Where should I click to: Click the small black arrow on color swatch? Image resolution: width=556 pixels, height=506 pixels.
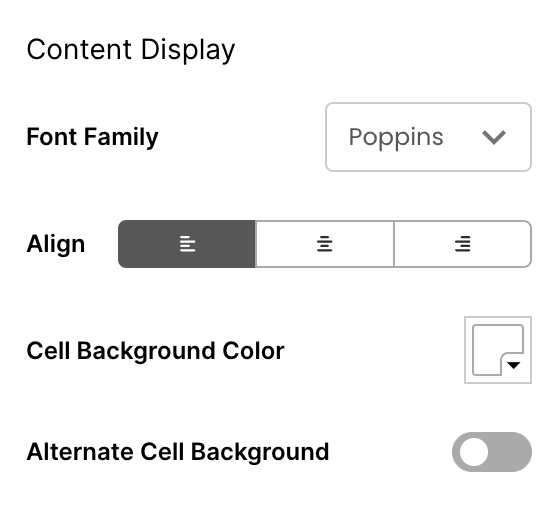pyautogui.click(x=513, y=365)
